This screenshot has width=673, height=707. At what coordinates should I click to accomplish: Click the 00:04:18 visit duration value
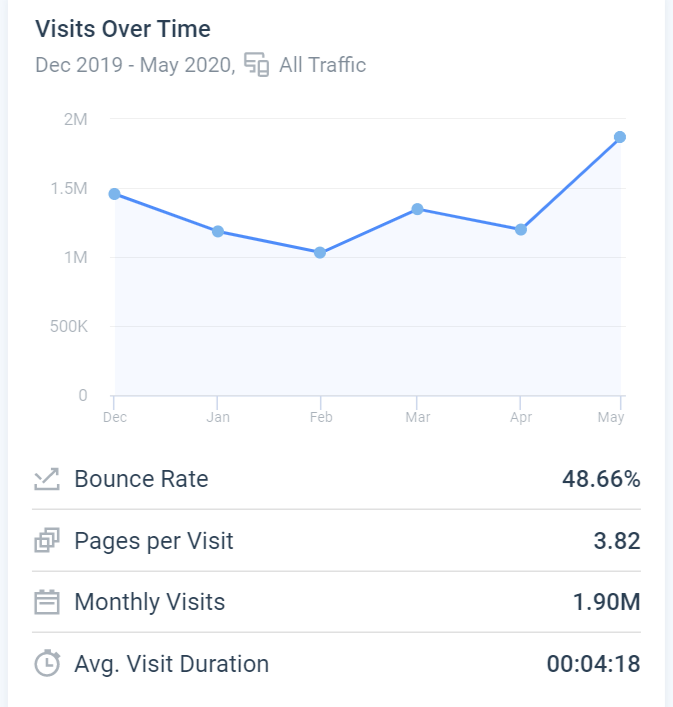click(593, 663)
